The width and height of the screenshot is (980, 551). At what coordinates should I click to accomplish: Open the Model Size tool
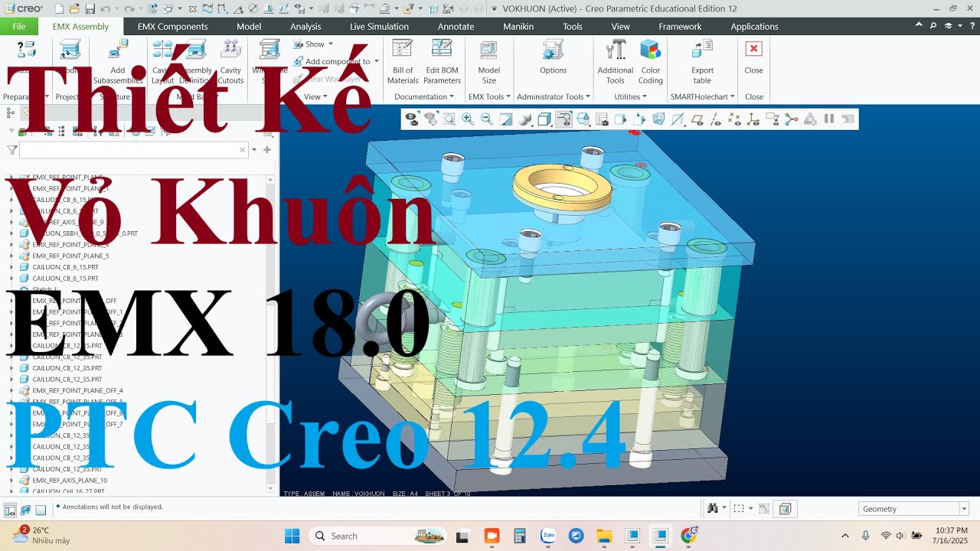point(488,61)
